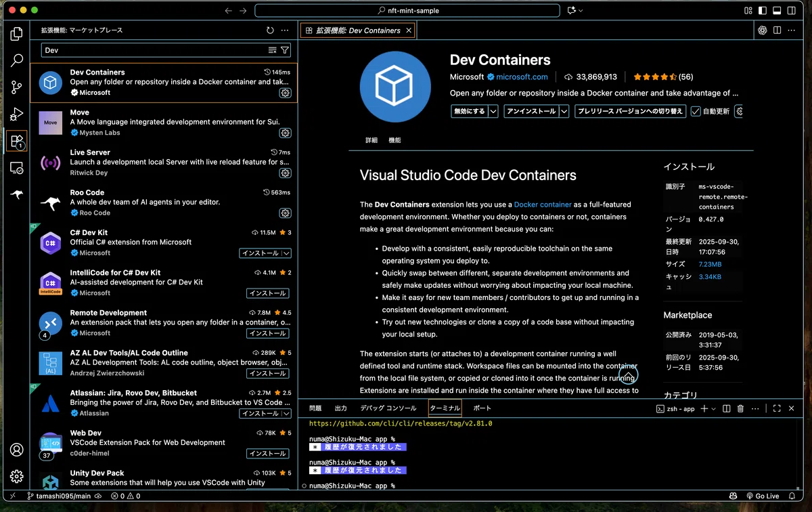812x512 pixels.
Task: Switch to the 出力 output panel tab
Action: (340, 408)
